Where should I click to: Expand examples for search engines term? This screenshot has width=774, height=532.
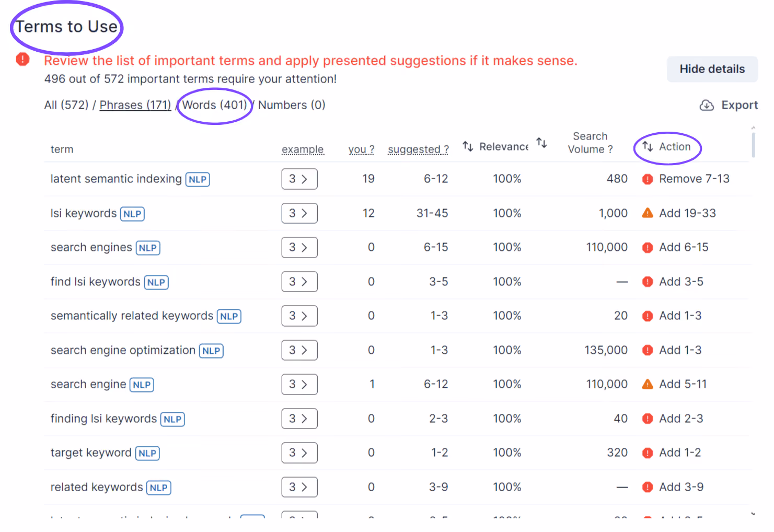(x=299, y=247)
